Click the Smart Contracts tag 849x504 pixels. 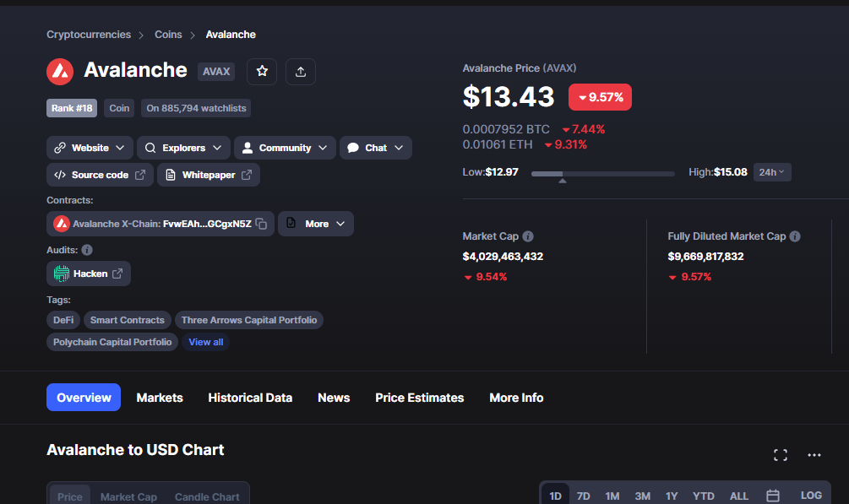pyautogui.click(x=128, y=320)
